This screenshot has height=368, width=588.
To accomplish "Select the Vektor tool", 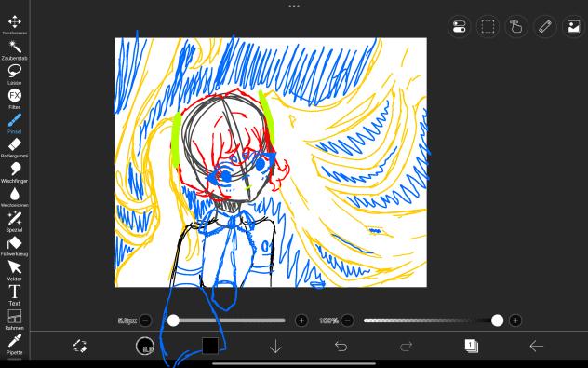I will (15, 271).
